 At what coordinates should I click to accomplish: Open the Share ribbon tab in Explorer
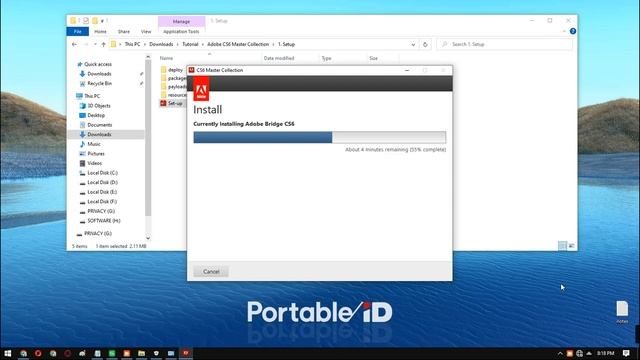(124, 31)
